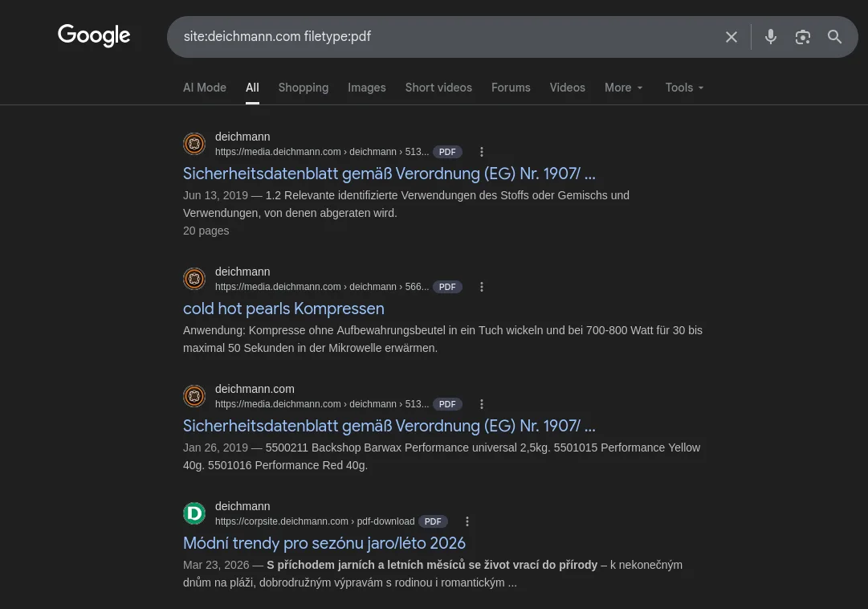
Task: Open Sicherheitsdatenblatt result dated Jan 26, 2019
Action: point(389,426)
